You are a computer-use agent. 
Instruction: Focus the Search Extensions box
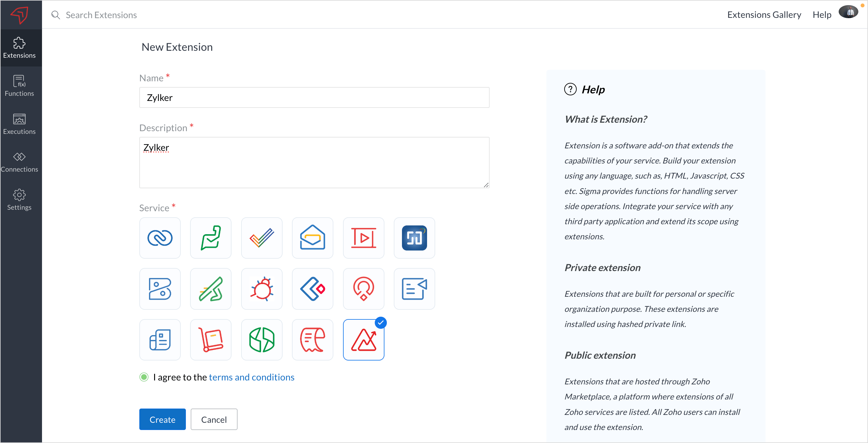point(101,15)
